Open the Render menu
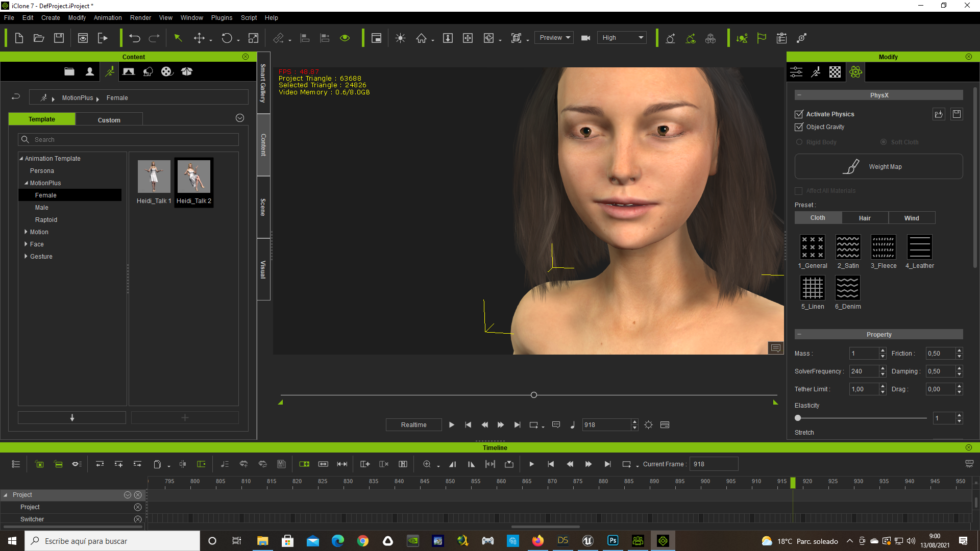This screenshot has width=980, height=551. click(x=140, y=18)
